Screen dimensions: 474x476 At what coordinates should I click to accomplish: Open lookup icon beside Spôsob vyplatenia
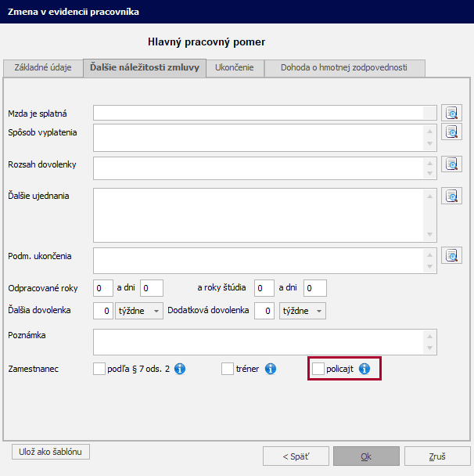click(x=451, y=132)
